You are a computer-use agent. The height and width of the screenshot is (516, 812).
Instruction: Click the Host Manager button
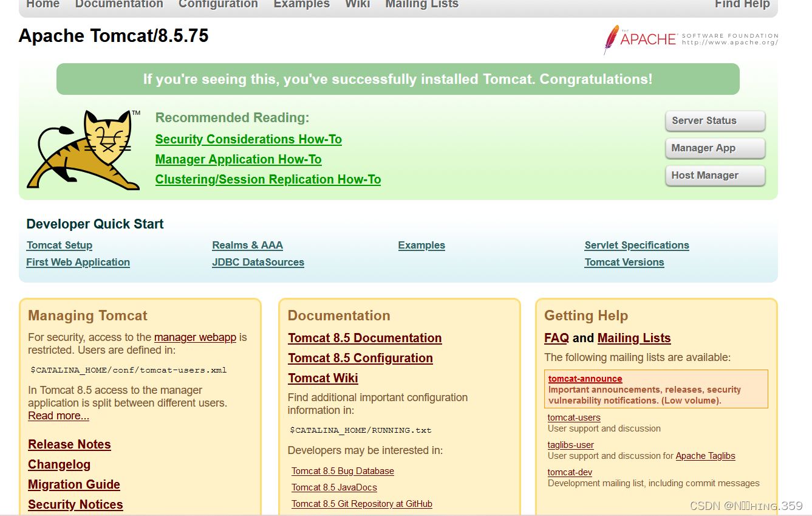click(x=715, y=175)
